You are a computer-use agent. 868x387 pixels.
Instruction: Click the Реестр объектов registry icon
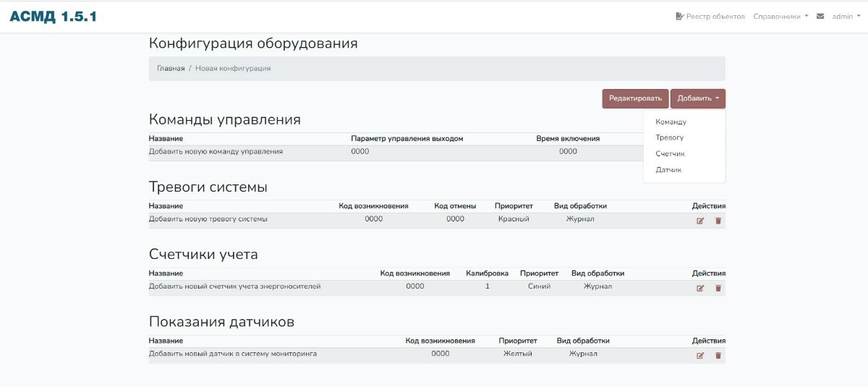[679, 16]
